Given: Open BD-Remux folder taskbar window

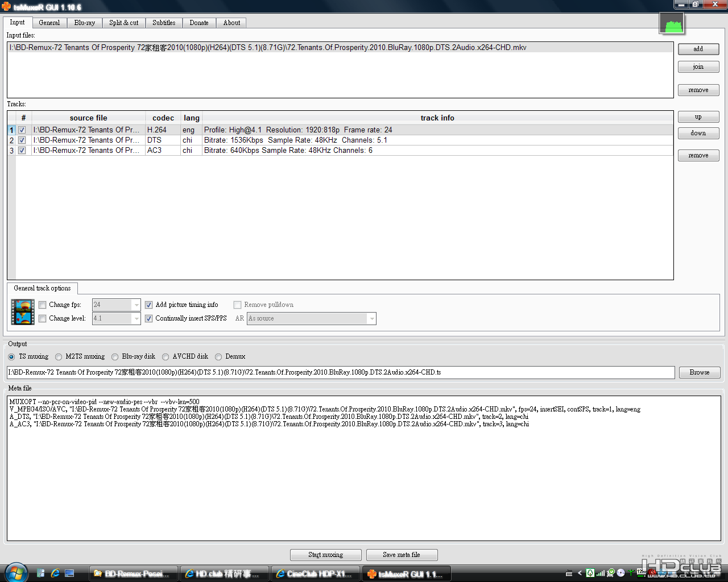Looking at the screenshot, I should coord(134,573).
